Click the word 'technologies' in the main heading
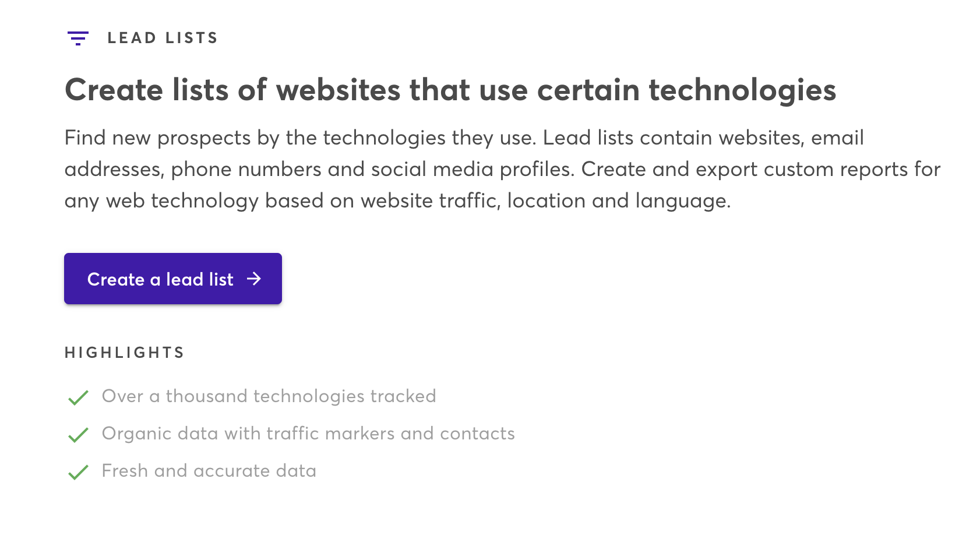Screen dimensions: 980x535 (x=742, y=90)
